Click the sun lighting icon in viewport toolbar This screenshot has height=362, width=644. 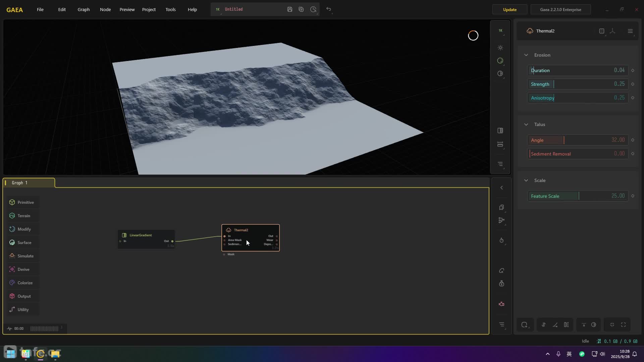pyautogui.click(x=500, y=48)
